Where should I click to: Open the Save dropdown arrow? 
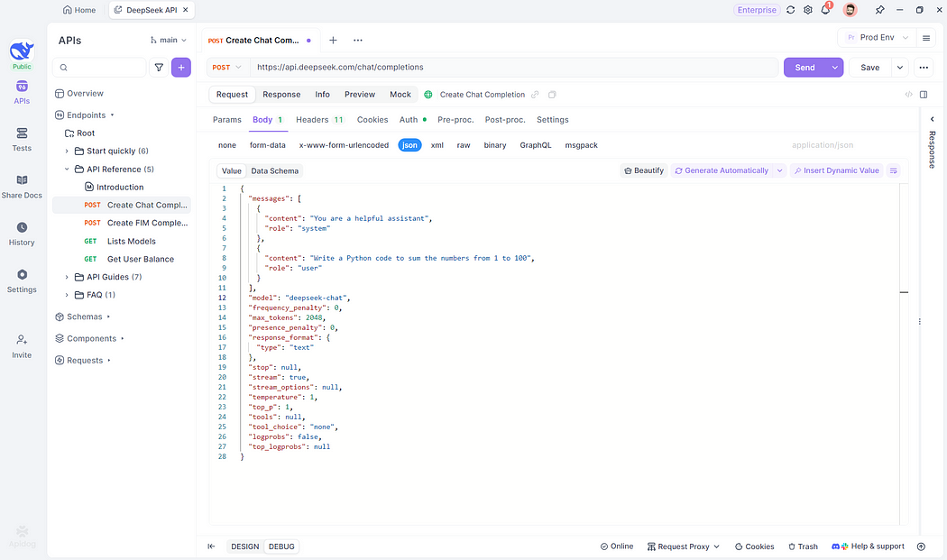point(900,68)
